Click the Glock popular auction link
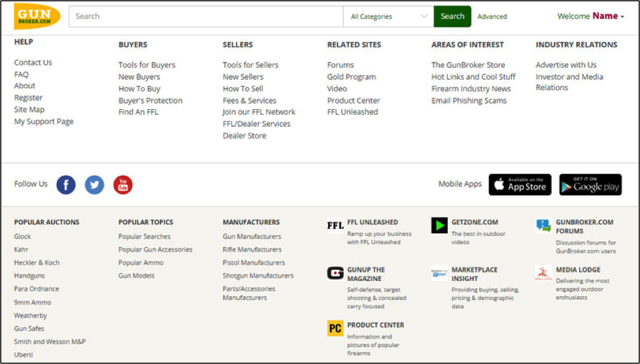This screenshot has height=364, width=640. 22,237
